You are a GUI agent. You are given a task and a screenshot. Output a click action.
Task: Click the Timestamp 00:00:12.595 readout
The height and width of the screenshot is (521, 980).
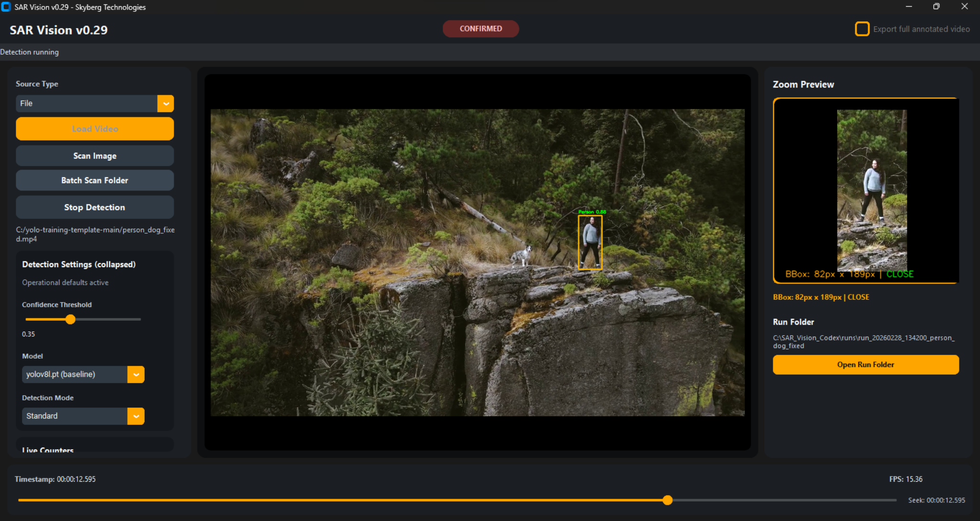click(x=55, y=479)
